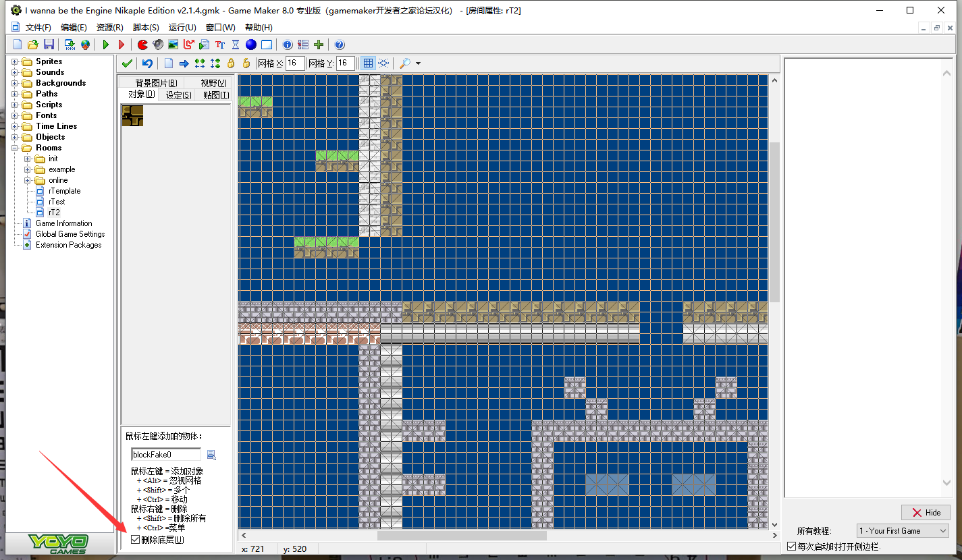Toggle the room grid display
This screenshot has height=560, width=962.
(x=368, y=63)
